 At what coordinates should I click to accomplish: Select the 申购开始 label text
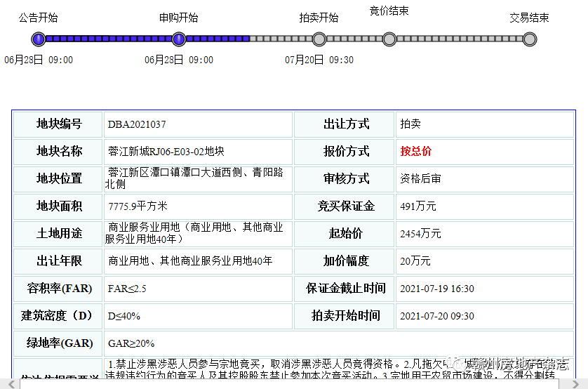click(x=178, y=18)
